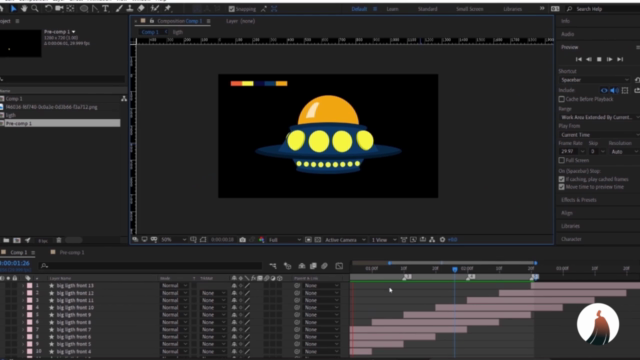Toggle the transparency grid icon
This screenshot has width=640, height=360.
[x=318, y=240]
